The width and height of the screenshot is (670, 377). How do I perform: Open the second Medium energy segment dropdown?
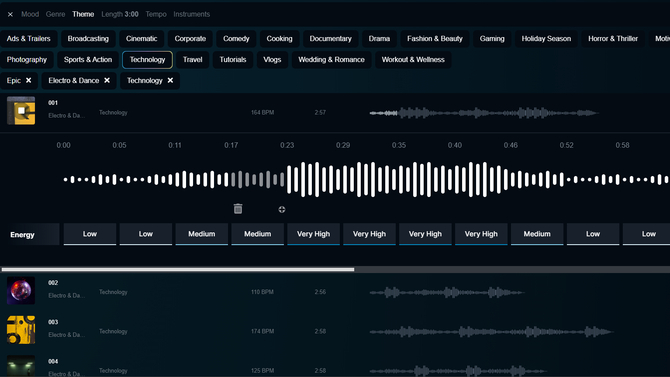(x=258, y=234)
